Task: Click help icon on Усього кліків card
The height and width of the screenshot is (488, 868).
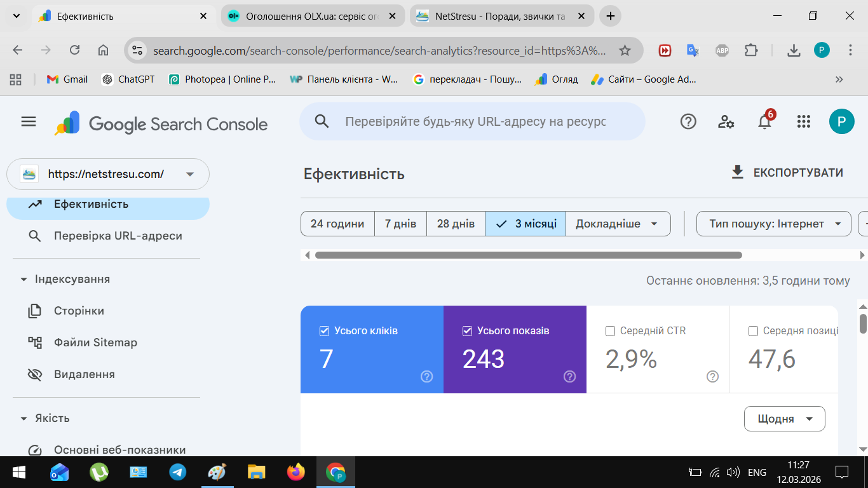Action: click(x=426, y=377)
